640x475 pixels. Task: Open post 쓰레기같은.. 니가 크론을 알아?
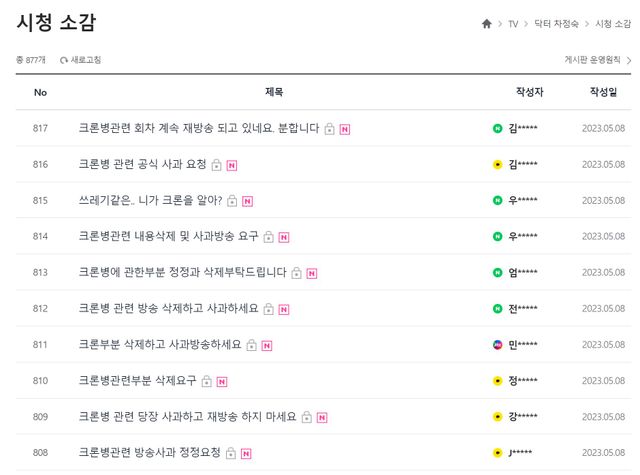[x=150, y=200]
